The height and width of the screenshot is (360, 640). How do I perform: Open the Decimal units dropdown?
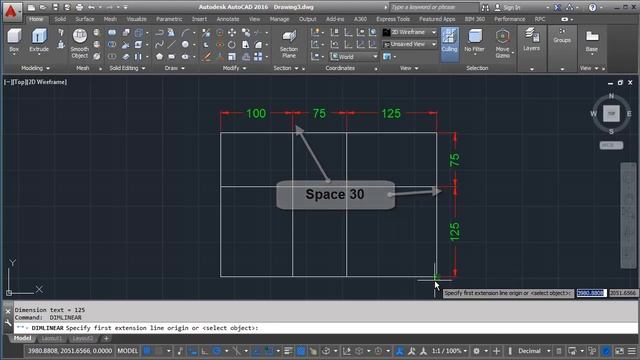[534, 351]
